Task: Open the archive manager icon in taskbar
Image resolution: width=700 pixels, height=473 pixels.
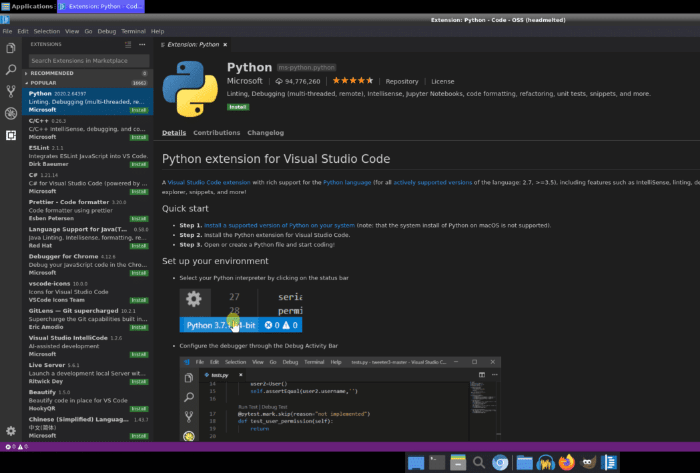Action: tap(458, 462)
